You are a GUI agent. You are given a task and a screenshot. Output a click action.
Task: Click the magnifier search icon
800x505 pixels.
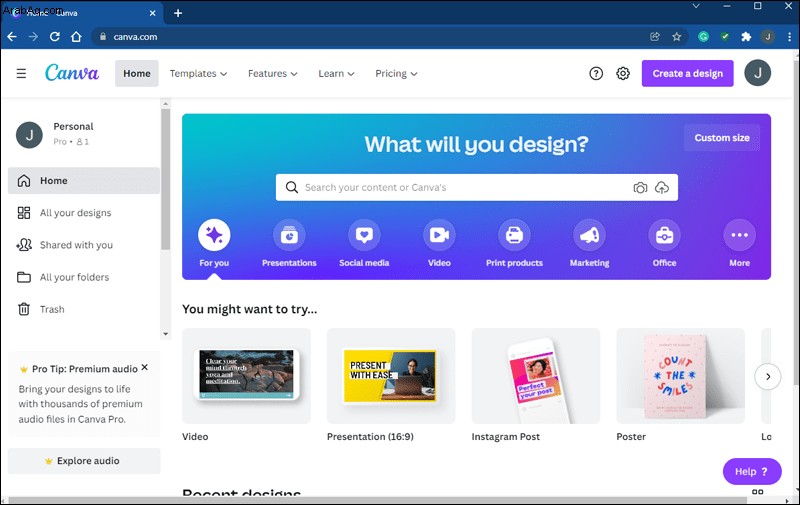pyautogui.click(x=292, y=187)
